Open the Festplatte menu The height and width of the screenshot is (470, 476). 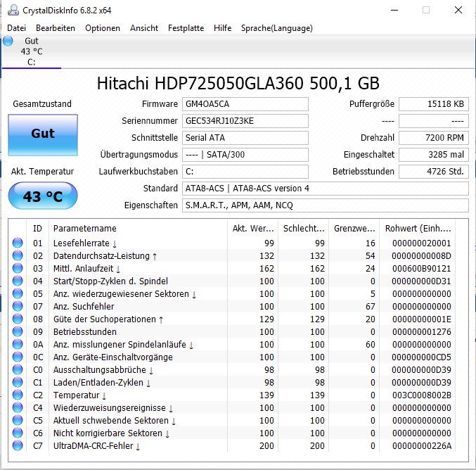pyautogui.click(x=186, y=28)
